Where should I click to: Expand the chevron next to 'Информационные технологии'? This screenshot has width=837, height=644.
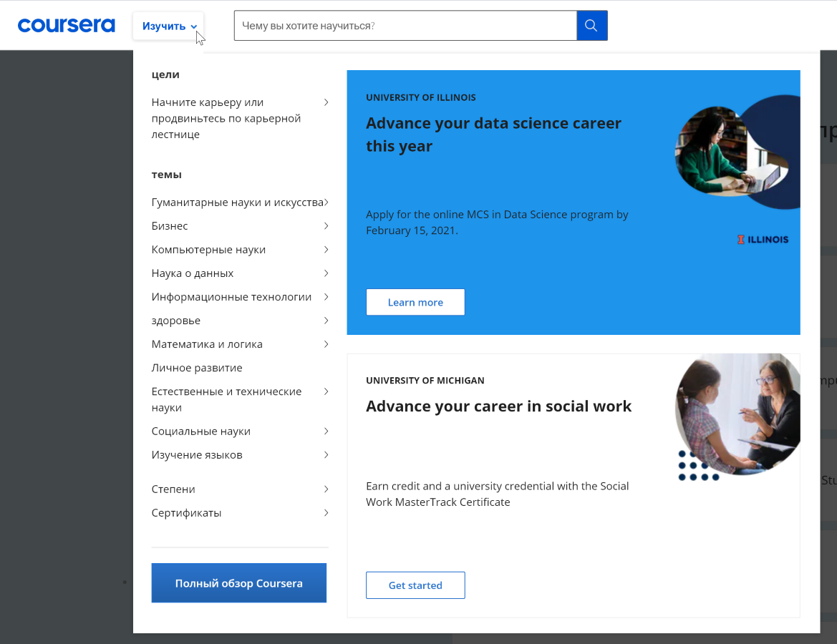pos(326,297)
